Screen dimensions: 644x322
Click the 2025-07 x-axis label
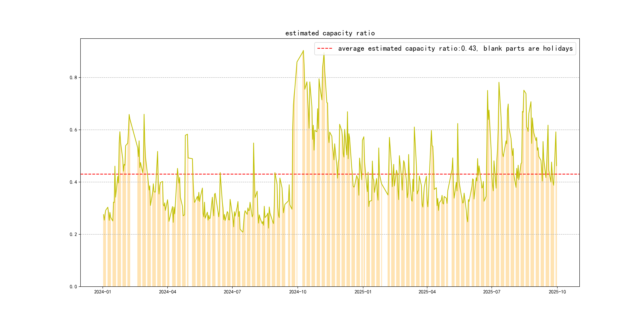[492, 292]
